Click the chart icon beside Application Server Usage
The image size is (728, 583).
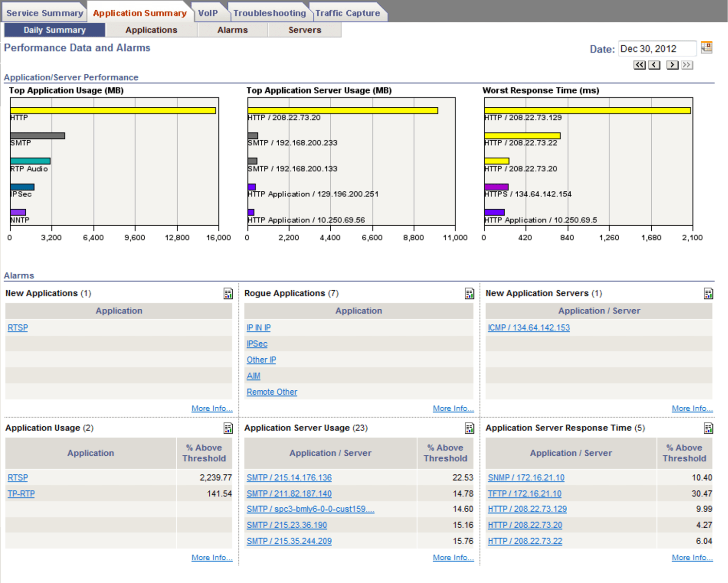tap(469, 428)
